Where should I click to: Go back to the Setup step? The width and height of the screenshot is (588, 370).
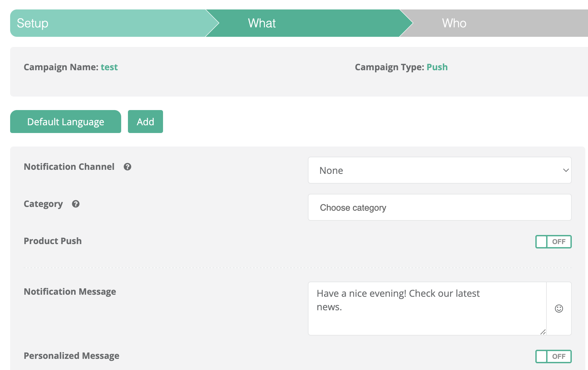33,23
